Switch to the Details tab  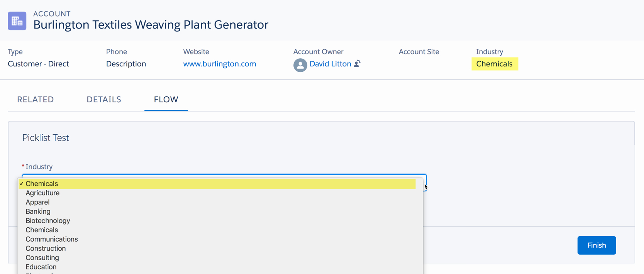point(104,100)
